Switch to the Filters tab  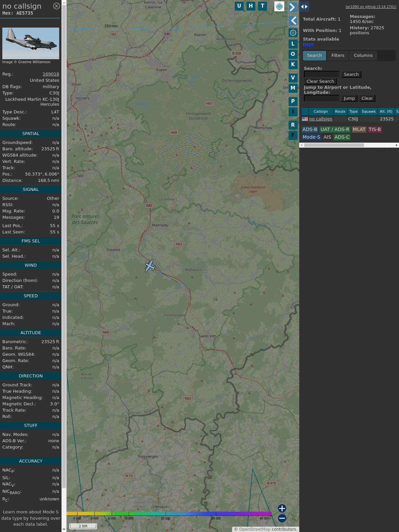point(338,56)
